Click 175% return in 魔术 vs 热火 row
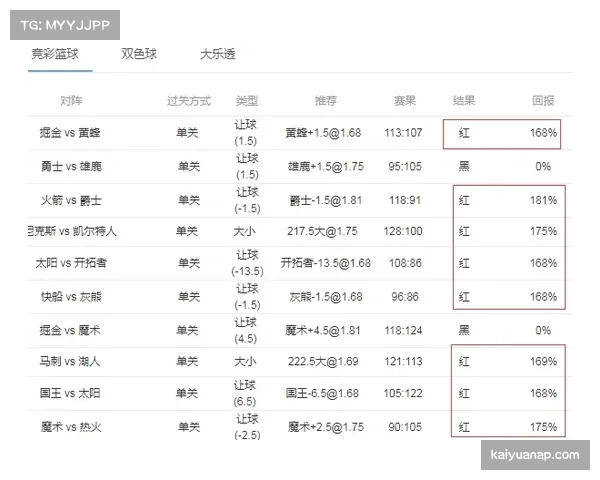600x480 pixels. click(x=543, y=427)
